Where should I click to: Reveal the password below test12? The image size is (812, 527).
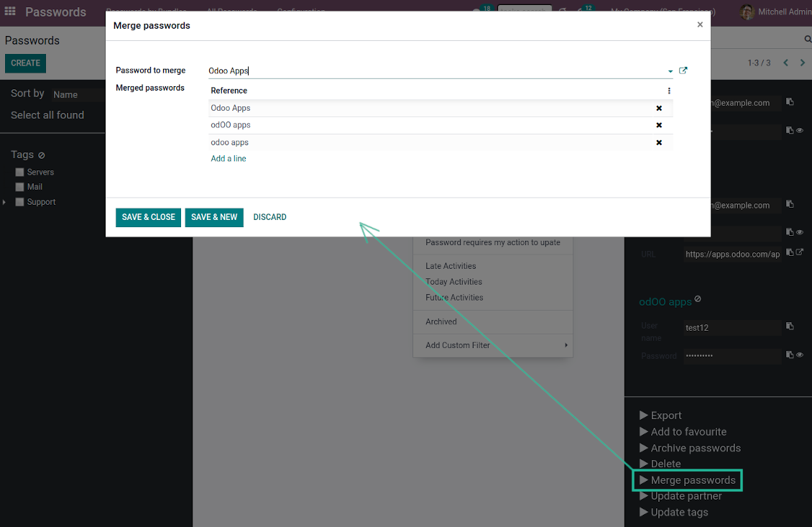tap(800, 355)
